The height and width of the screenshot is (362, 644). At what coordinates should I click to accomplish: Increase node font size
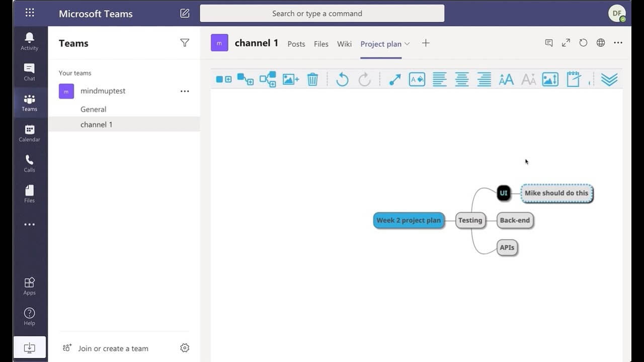(x=506, y=79)
